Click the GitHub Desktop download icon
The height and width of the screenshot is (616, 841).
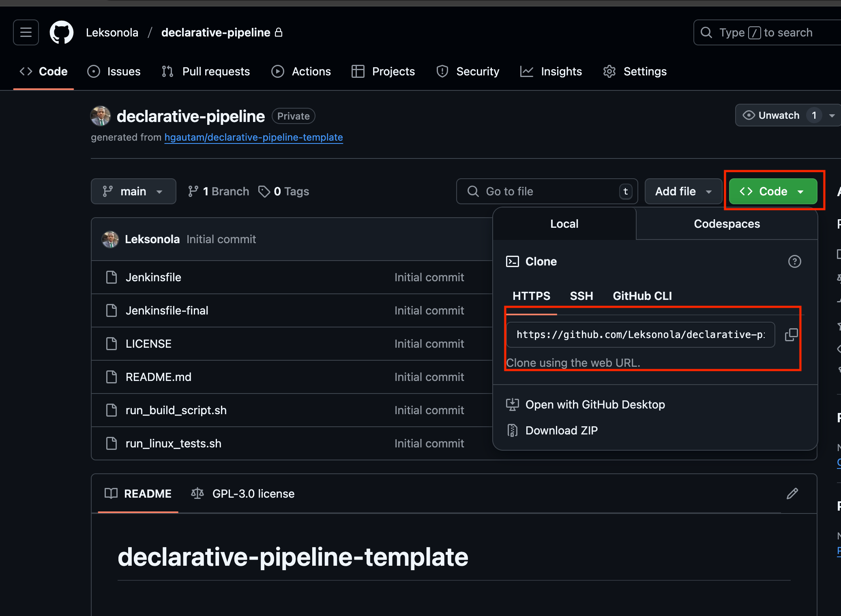pyautogui.click(x=512, y=404)
